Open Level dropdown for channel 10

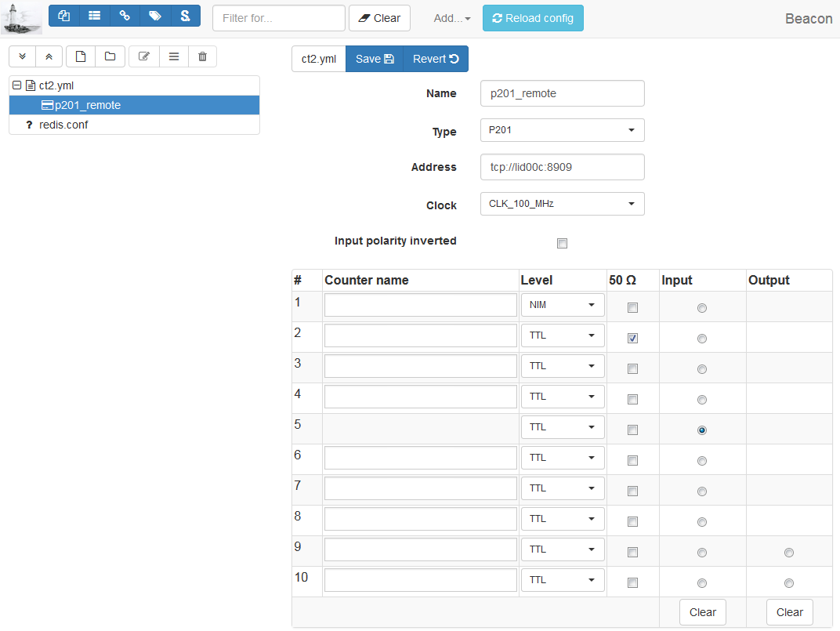pyautogui.click(x=563, y=580)
